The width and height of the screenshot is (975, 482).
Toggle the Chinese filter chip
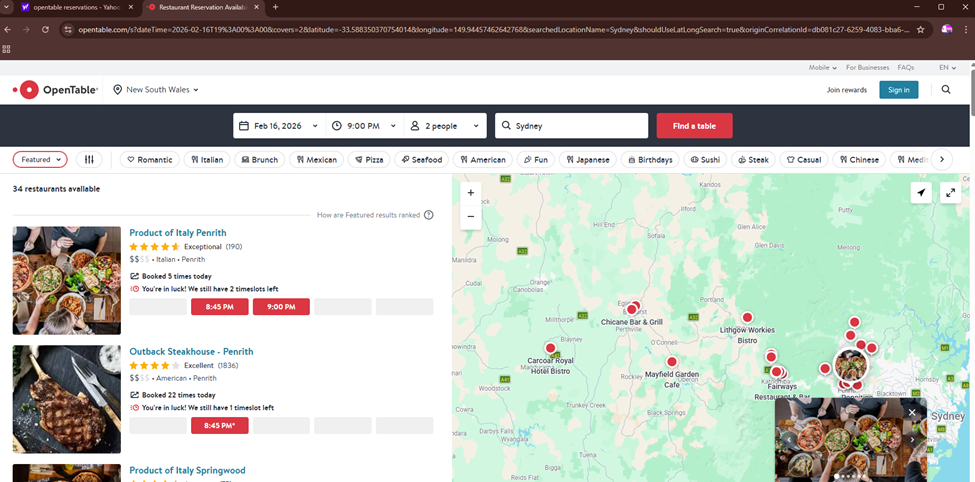[859, 160]
